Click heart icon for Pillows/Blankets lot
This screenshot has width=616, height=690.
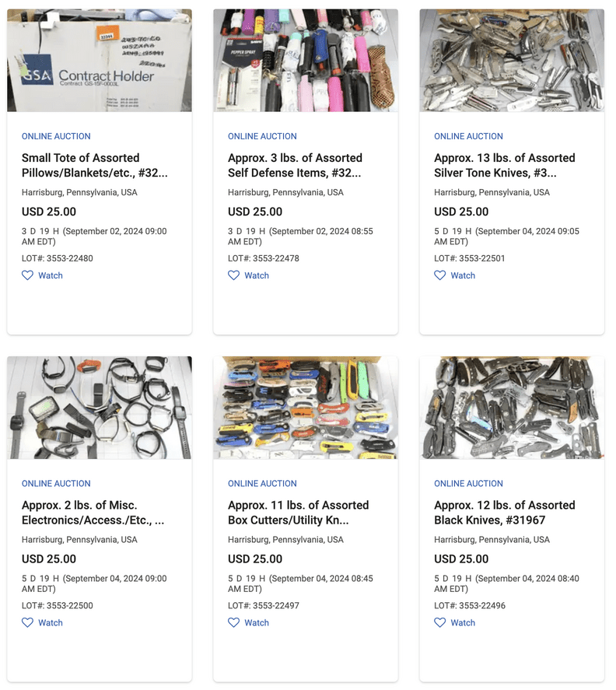pos(27,275)
